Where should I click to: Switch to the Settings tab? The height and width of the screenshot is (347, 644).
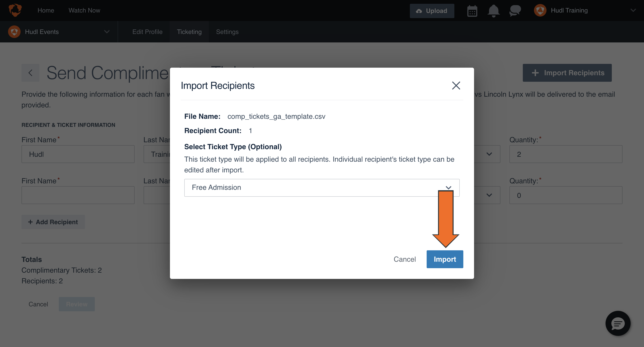click(x=227, y=32)
